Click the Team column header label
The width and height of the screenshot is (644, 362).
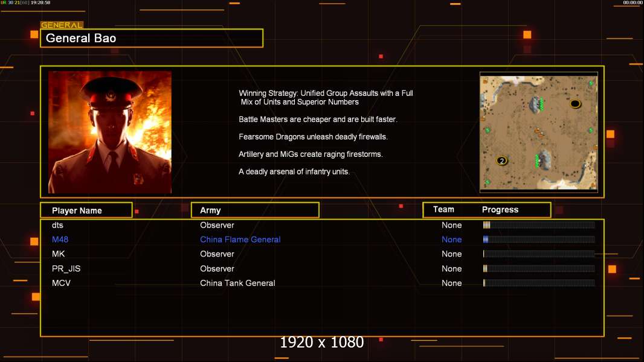point(443,209)
